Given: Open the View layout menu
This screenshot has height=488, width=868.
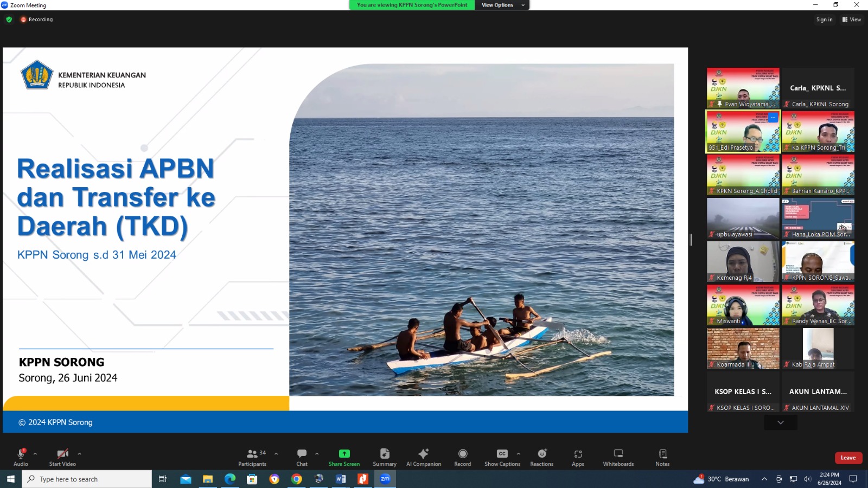Looking at the screenshot, I should (852, 20).
